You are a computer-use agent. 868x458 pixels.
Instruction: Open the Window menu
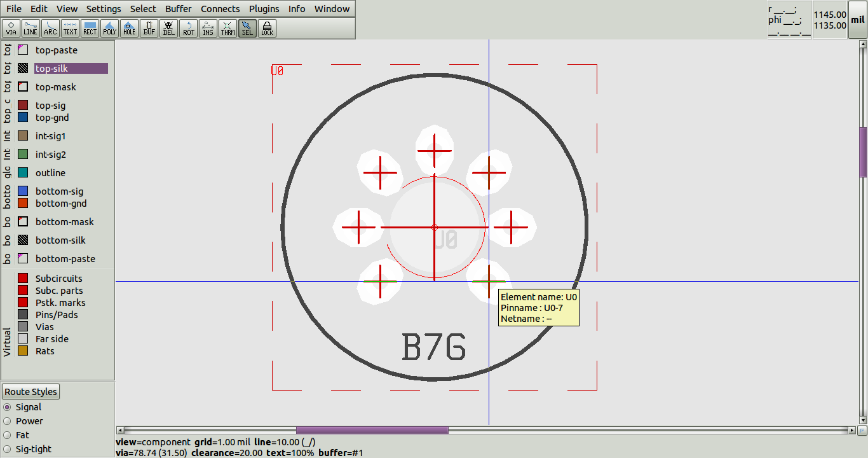tap(332, 9)
